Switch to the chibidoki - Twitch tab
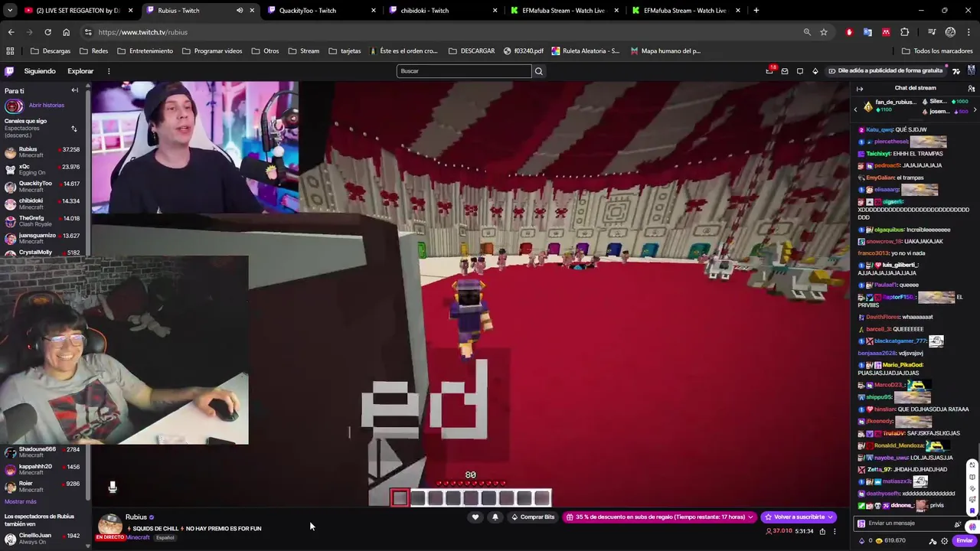 point(443,11)
